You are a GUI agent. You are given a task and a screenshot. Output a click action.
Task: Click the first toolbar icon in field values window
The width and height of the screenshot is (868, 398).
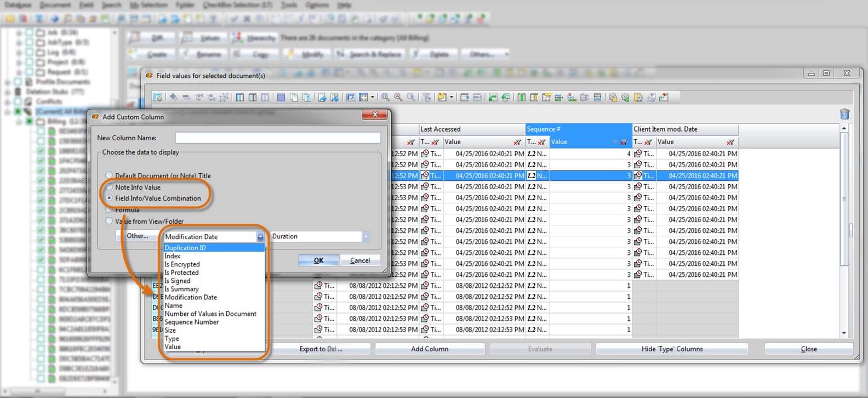click(x=158, y=97)
